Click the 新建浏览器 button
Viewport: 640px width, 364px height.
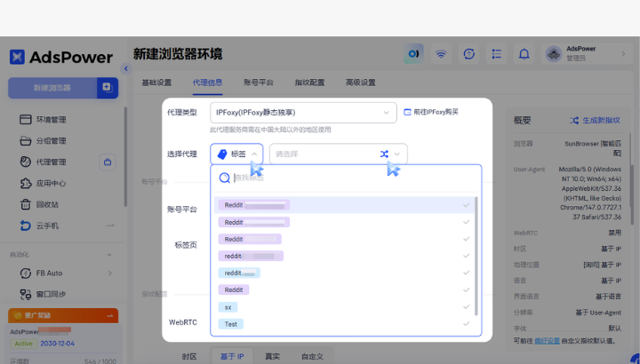tap(52, 88)
